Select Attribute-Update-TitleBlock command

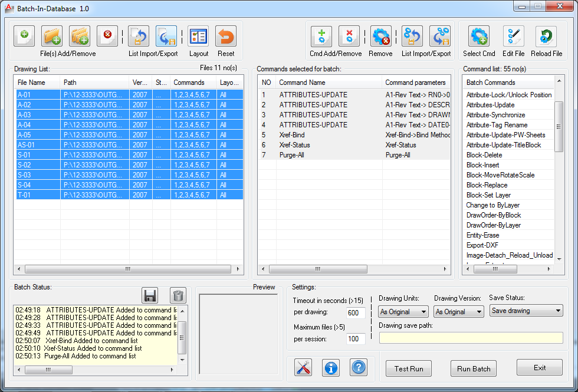point(508,145)
